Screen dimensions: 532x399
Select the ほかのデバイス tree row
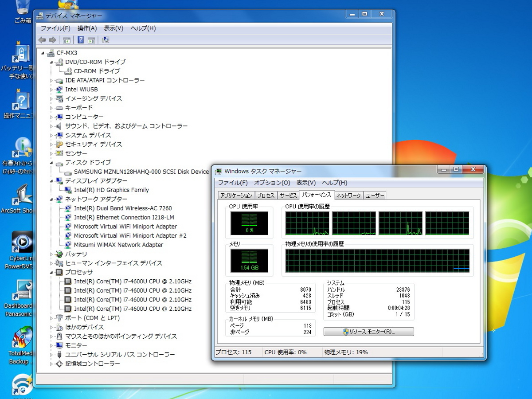[84, 327]
